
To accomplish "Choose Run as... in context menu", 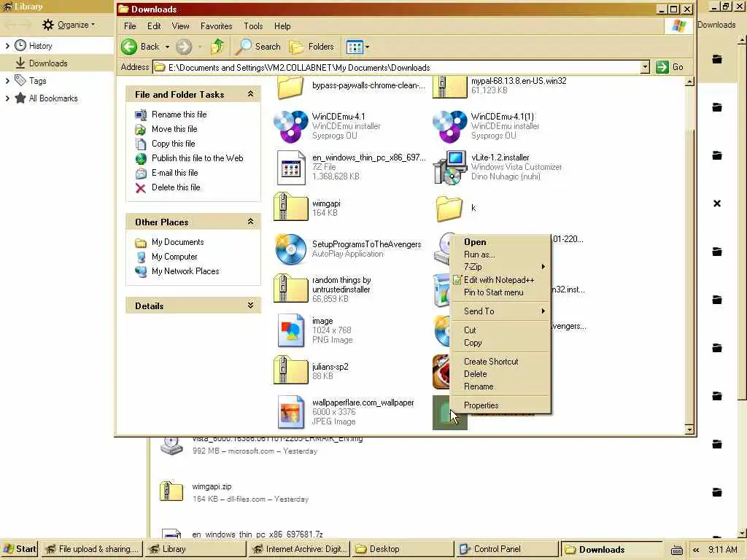I will click(500, 254).
